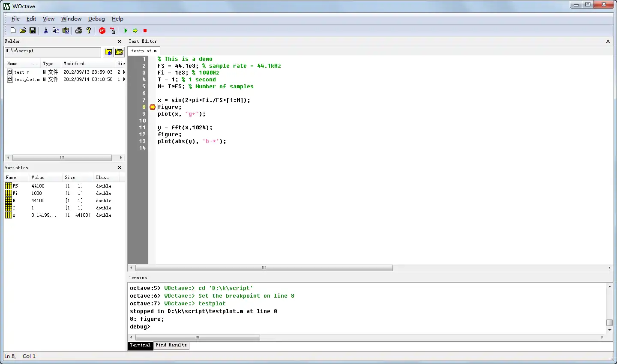Close the Folder panel
This screenshot has width=617, height=364.
click(120, 42)
